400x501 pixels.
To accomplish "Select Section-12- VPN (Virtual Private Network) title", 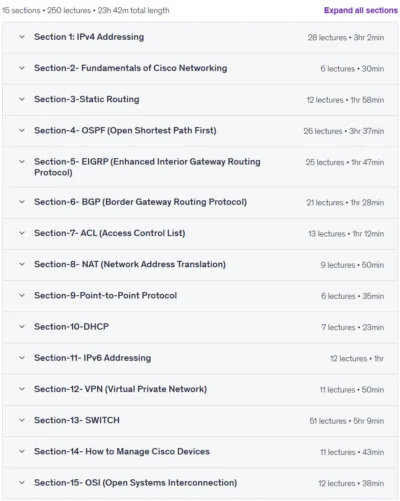I will click(120, 389).
